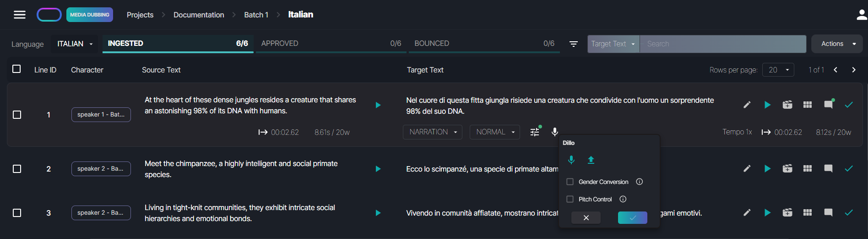Screen dimensions: 868x239
Task: Click the upload audio icon in Dillo popup
Action: [591, 160]
